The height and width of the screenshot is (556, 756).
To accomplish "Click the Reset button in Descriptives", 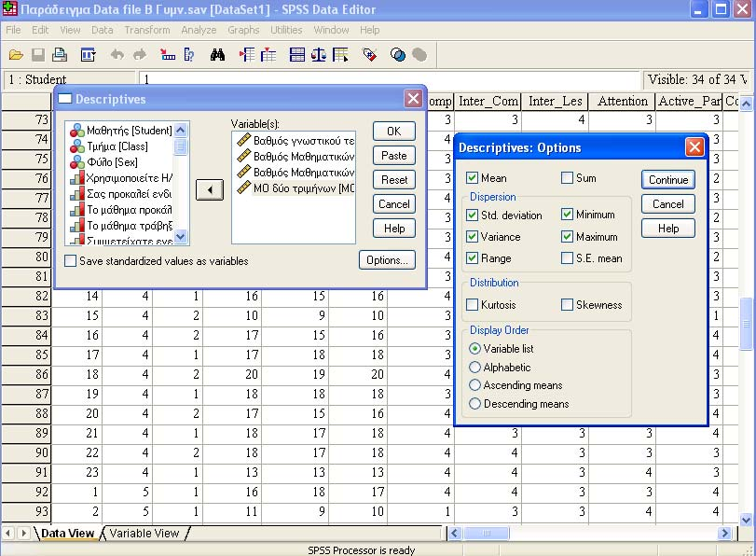I will 394,179.
